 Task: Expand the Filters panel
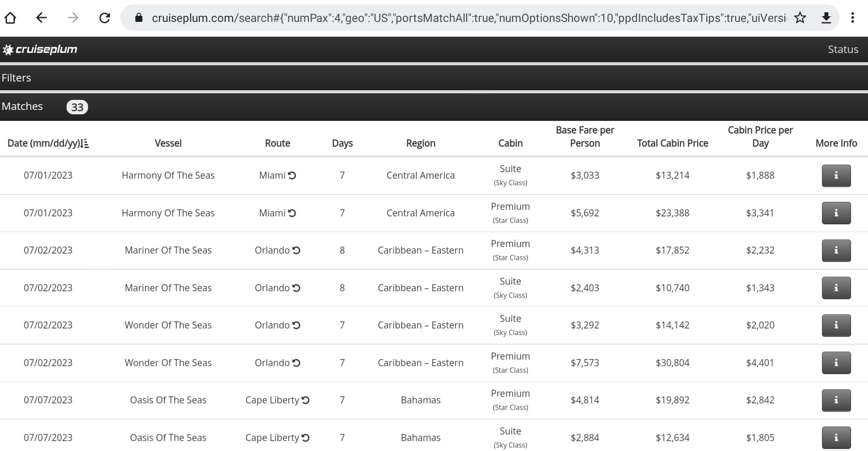tap(434, 78)
